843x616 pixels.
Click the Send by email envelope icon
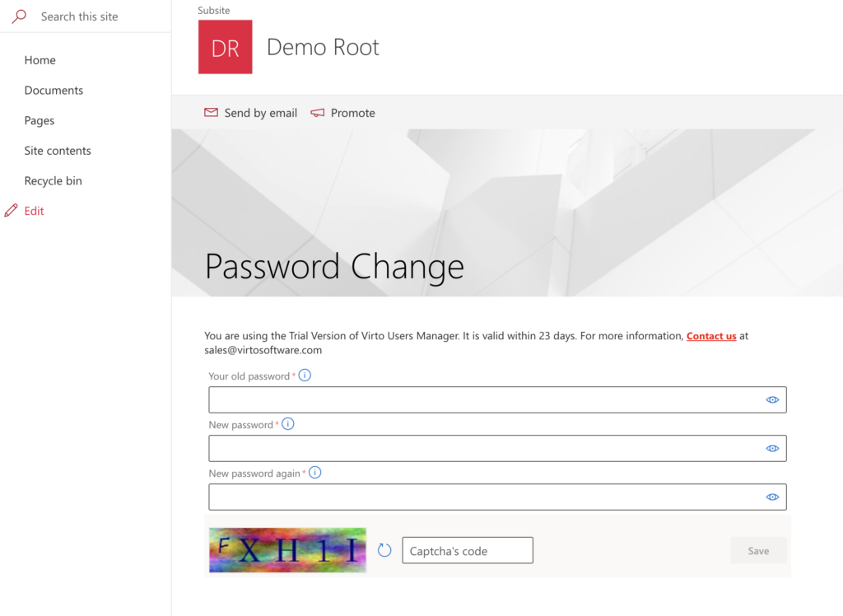212,113
